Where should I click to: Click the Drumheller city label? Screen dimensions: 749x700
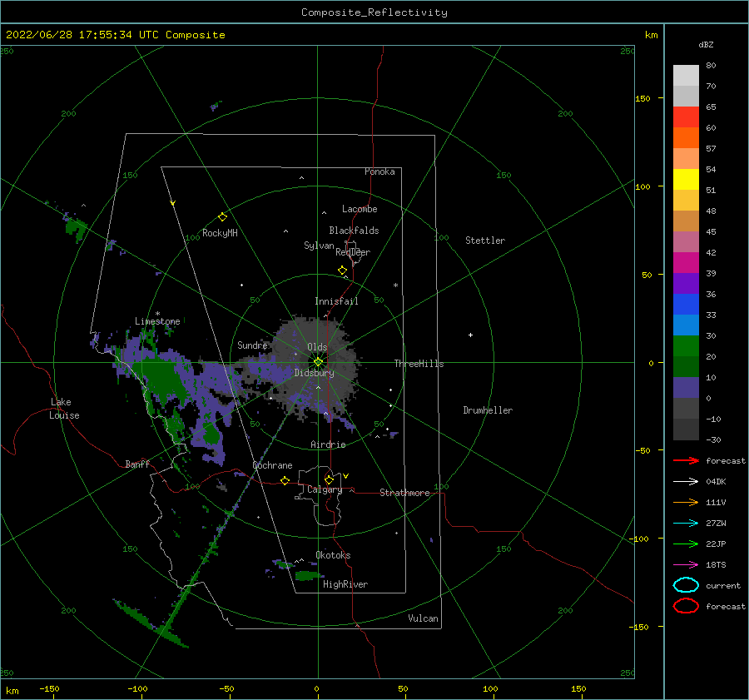pos(488,410)
